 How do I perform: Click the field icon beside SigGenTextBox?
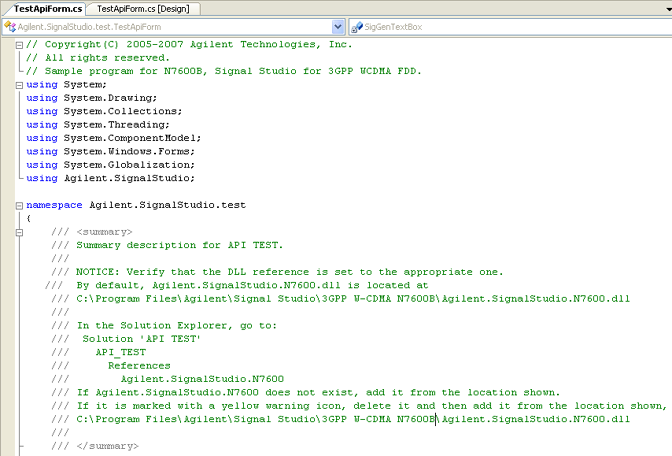click(x=357, y=27)
